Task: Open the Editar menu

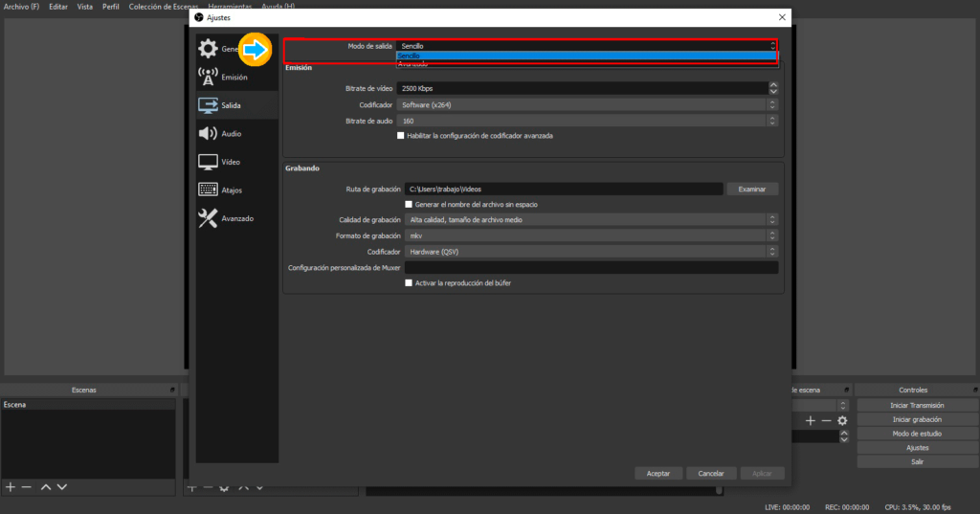Action: [x=57, y=6]
